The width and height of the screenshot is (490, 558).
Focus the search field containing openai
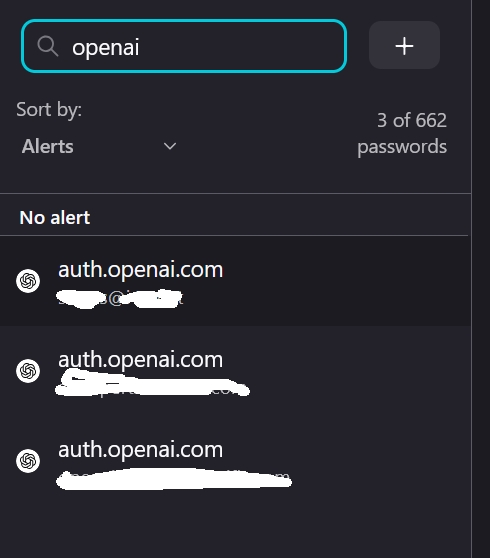pyautogui.click(x=184, y=46)
